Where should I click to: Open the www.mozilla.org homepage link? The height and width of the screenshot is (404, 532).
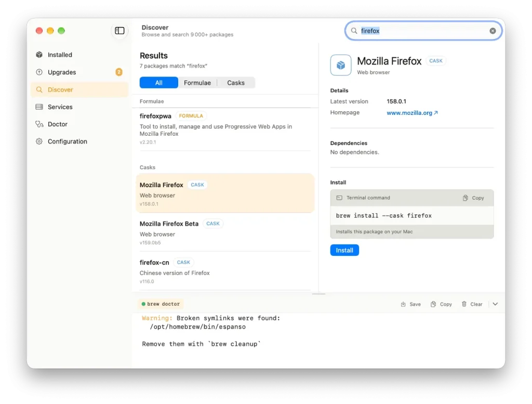[x=412, y=113]
